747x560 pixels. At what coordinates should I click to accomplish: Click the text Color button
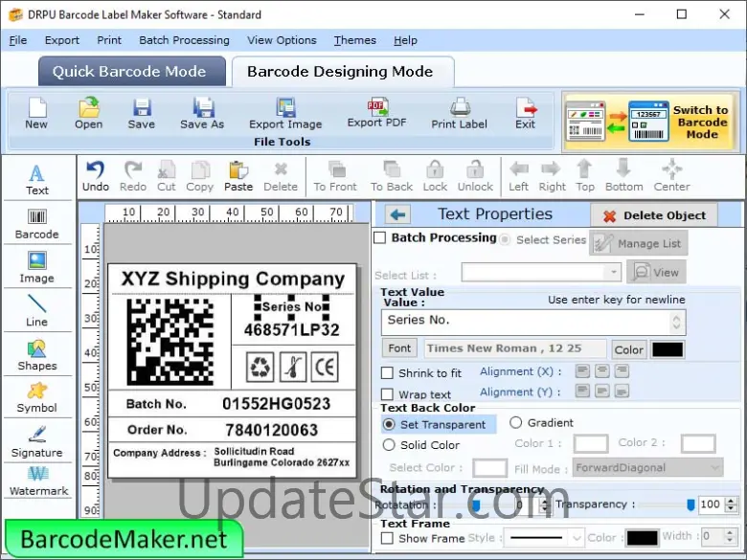point(629,350)
